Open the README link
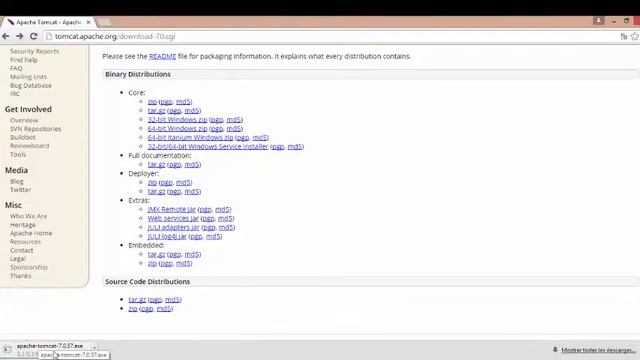 [x=162, y=56]
